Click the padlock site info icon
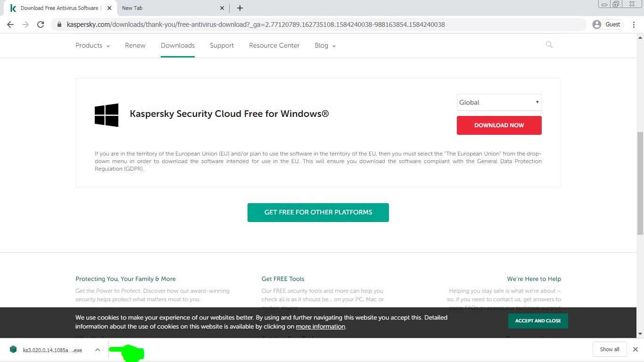644x362 pixels. [x=59, y=25]
